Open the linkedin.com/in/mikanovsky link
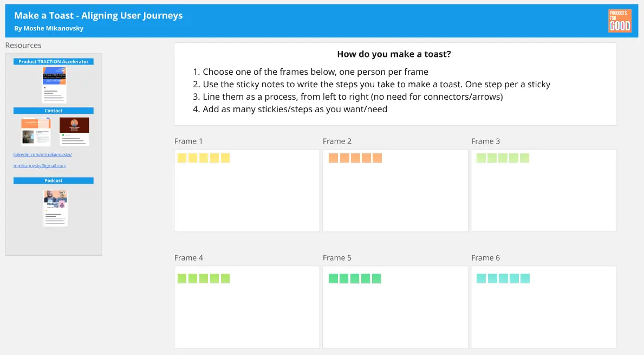The image size is (644, 355). point(42,154)
